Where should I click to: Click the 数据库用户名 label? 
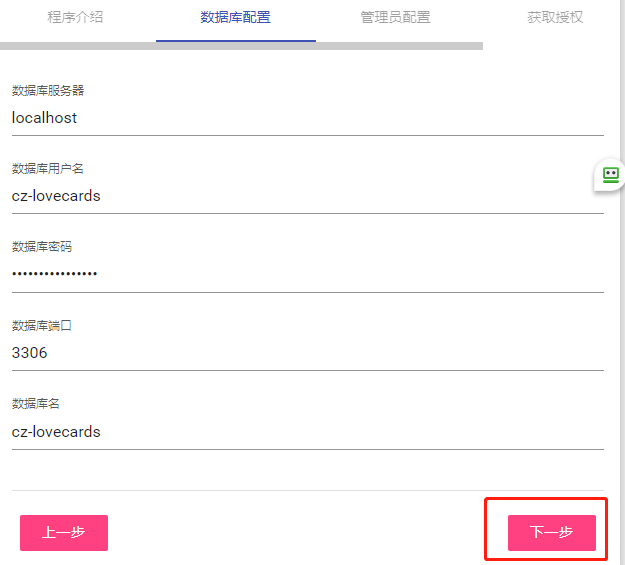point(48,168)
